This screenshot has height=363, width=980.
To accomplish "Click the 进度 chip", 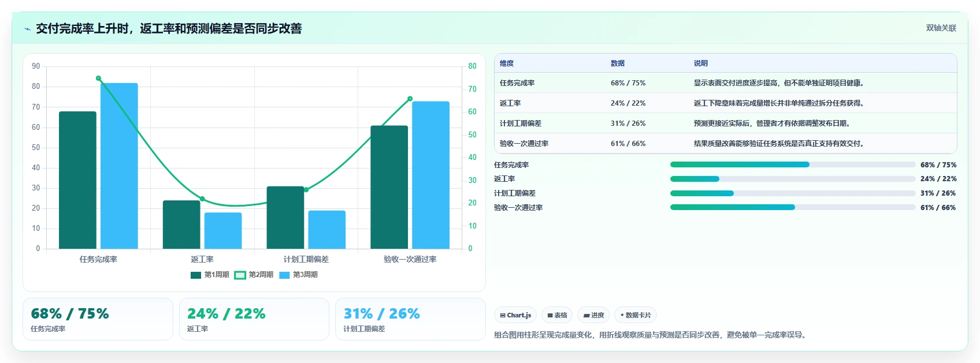I will pos(593,315).
